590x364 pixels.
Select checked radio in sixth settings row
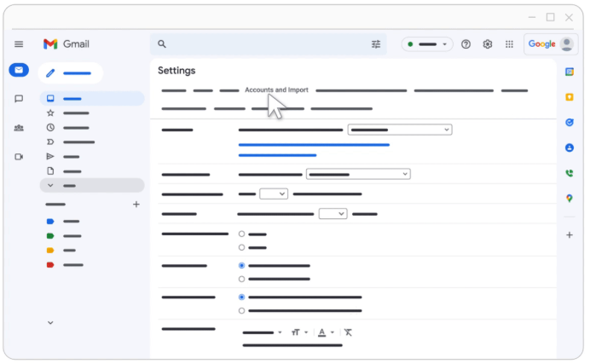coord(241,265)
